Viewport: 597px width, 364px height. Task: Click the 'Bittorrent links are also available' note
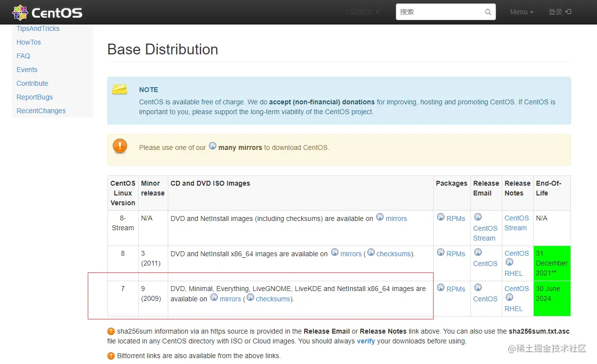point(199,356)
